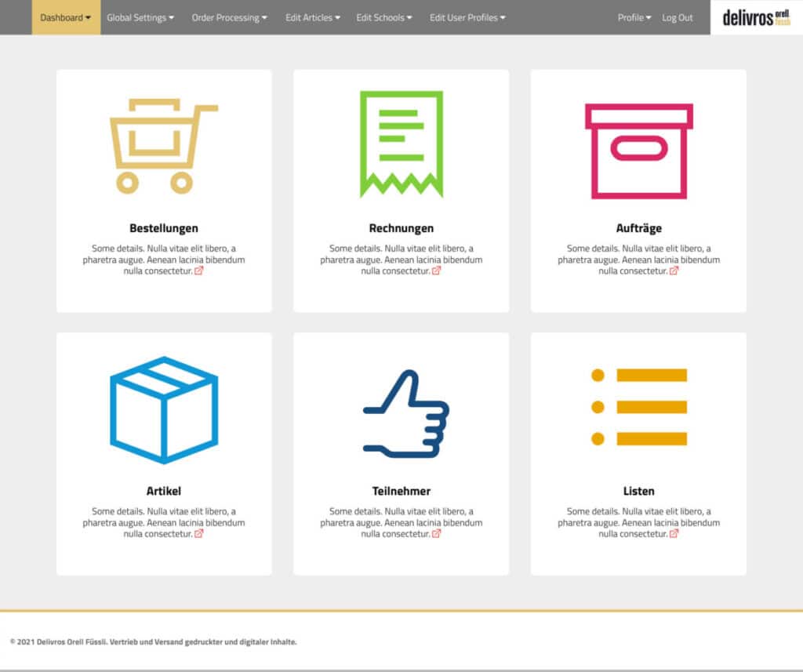Click the Log Out link
Viewport: 803px width, 672px height.
(x=678, y=17)
